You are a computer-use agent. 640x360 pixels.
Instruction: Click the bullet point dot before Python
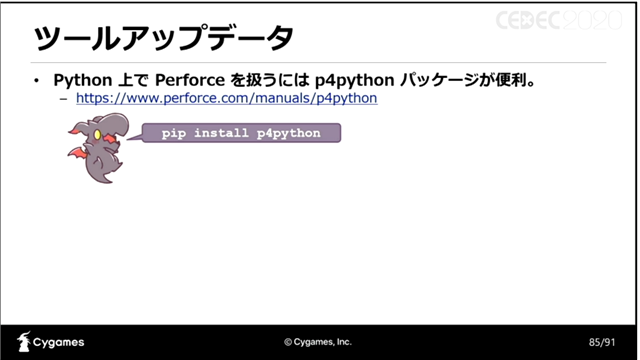tap(37, 81)
